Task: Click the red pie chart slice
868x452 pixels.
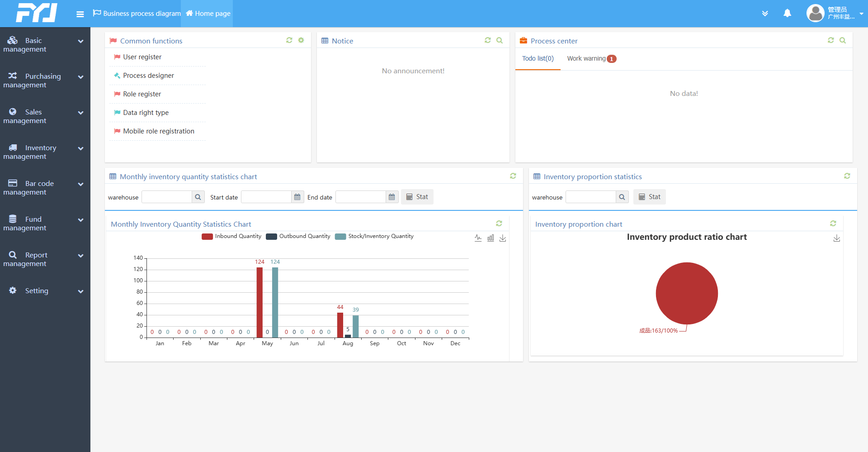Action: pyautogui.click(x=687, y=293)
